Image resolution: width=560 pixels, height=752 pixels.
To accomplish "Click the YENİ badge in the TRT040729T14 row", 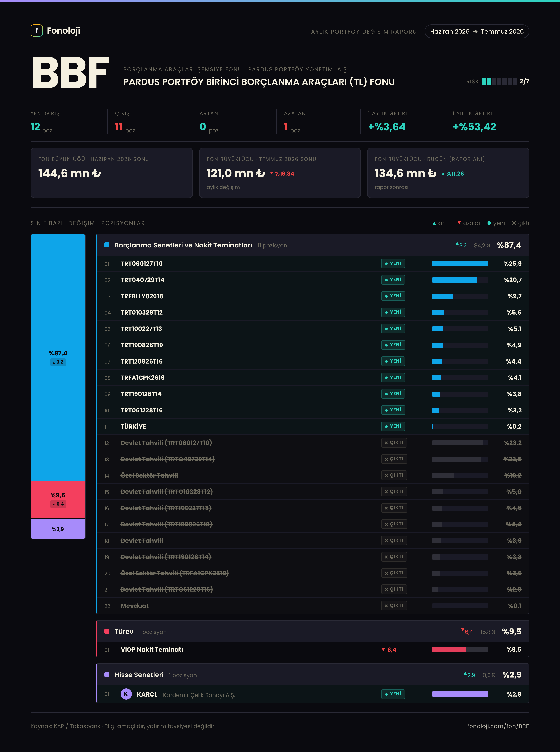I will [393, 280].
